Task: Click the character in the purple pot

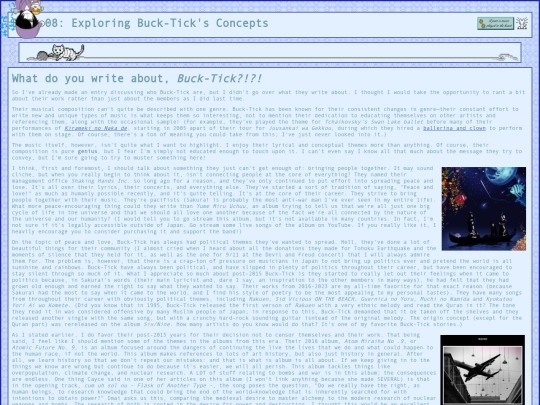Action: (x=28, y=19)
